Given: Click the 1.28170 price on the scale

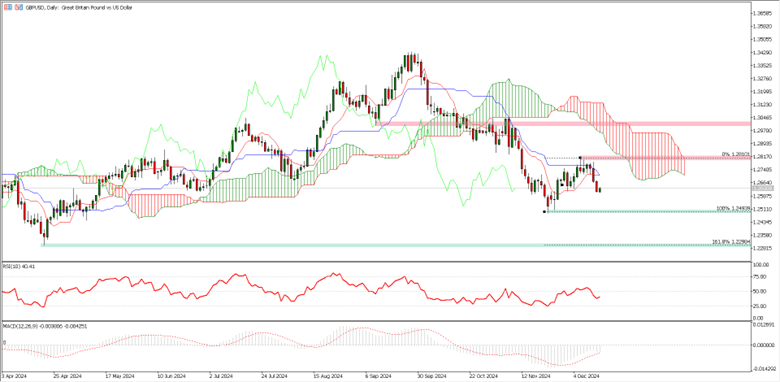Looking at the screenshot, I should coord(762,157).
